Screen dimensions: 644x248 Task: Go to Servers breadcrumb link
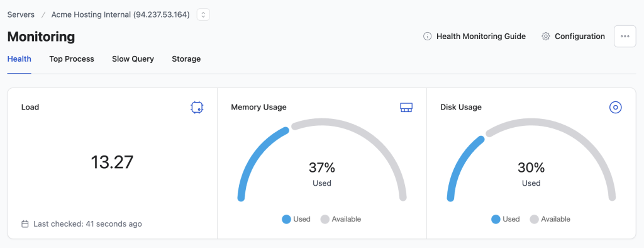(x=21, y=15)
